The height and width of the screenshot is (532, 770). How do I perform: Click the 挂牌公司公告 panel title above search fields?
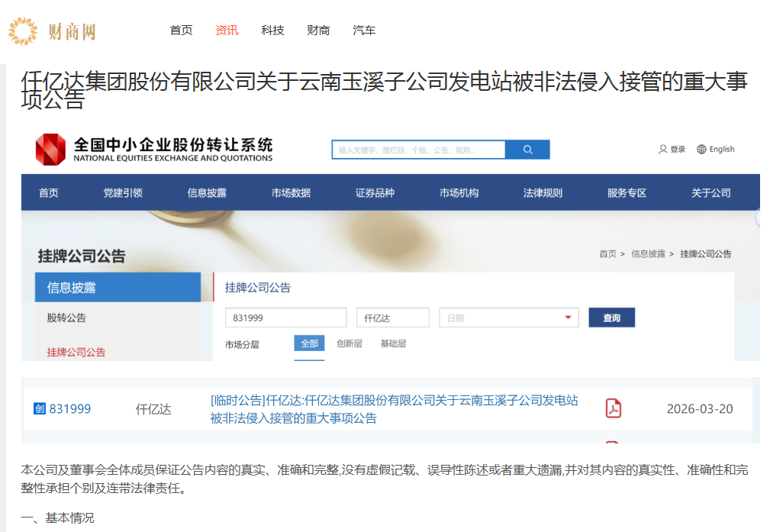tap(258, 287)
